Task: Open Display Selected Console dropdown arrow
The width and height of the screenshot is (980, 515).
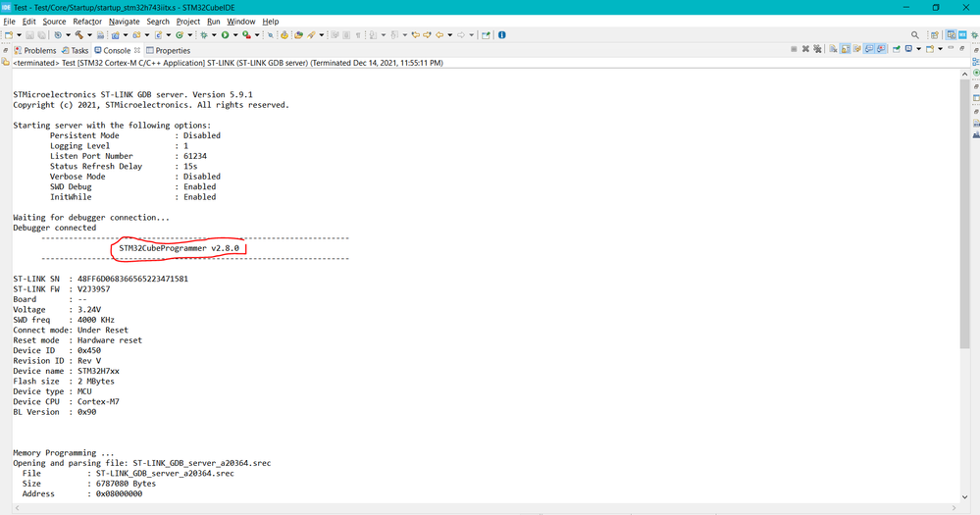Action: click(x=919, y=49)
